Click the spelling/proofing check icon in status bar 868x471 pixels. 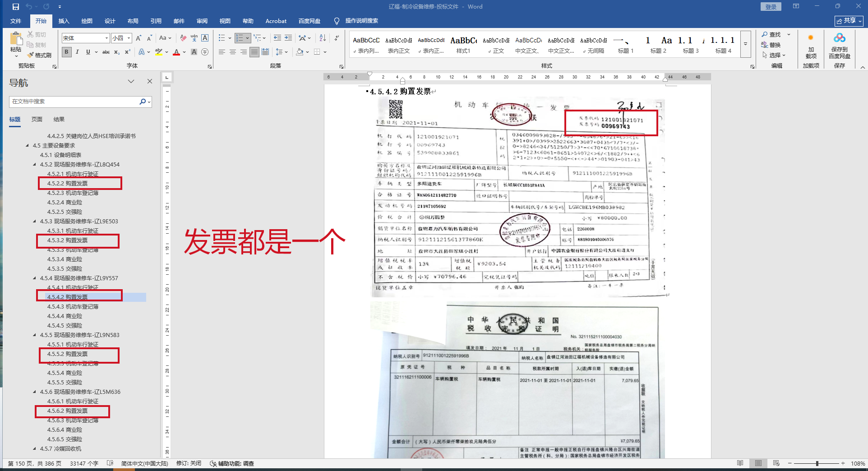[x=110, y=463]
